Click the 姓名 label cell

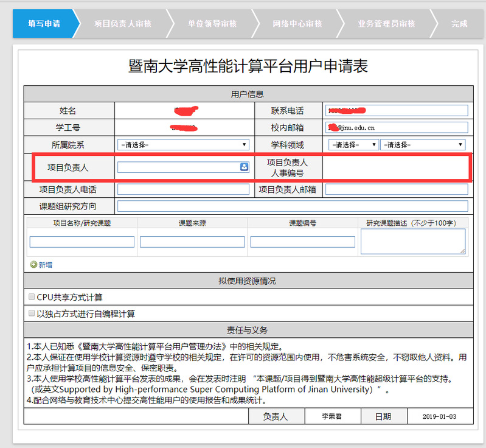68,110
